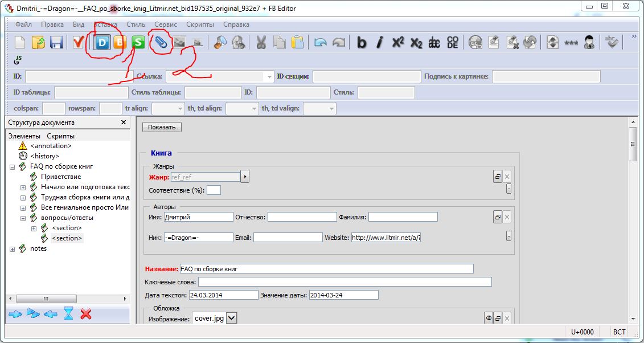
Task: Click the red X delete icon in structure panel
Action: 86,313
